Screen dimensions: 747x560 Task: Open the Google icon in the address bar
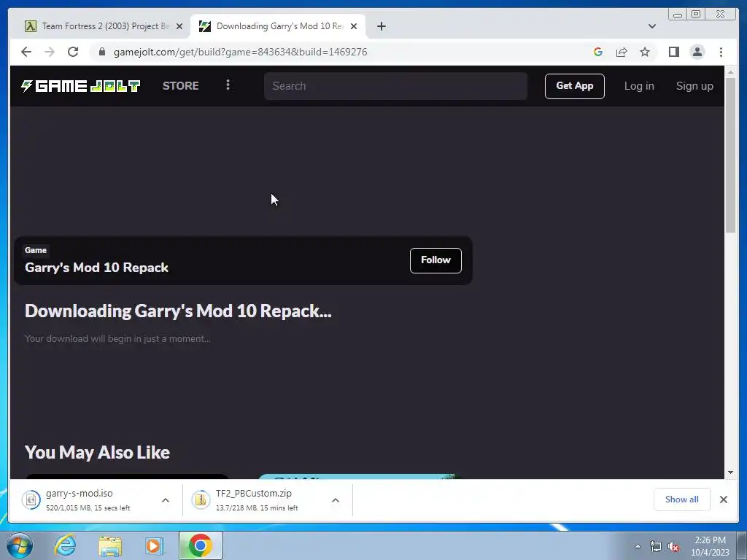(x=598, y=52)
